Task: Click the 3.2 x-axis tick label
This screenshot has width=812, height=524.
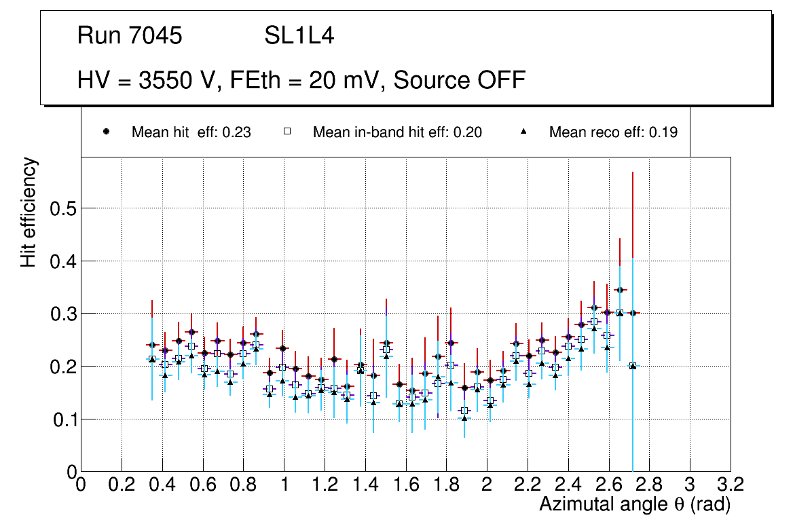Action: [731, 485]
